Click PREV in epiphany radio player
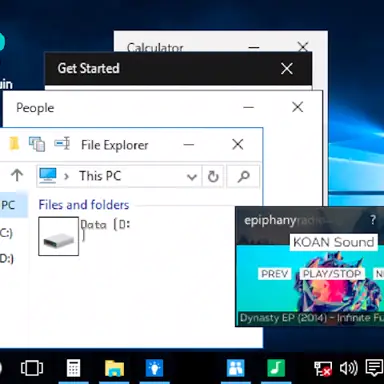This screenshot has width=384, height=384. 275,274
